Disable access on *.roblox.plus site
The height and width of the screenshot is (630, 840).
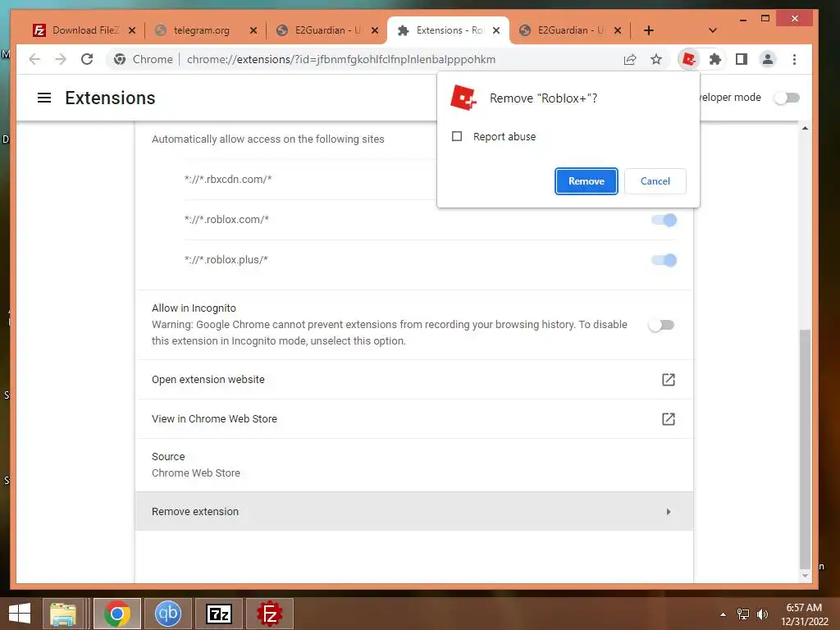click(x=664, y=260)
